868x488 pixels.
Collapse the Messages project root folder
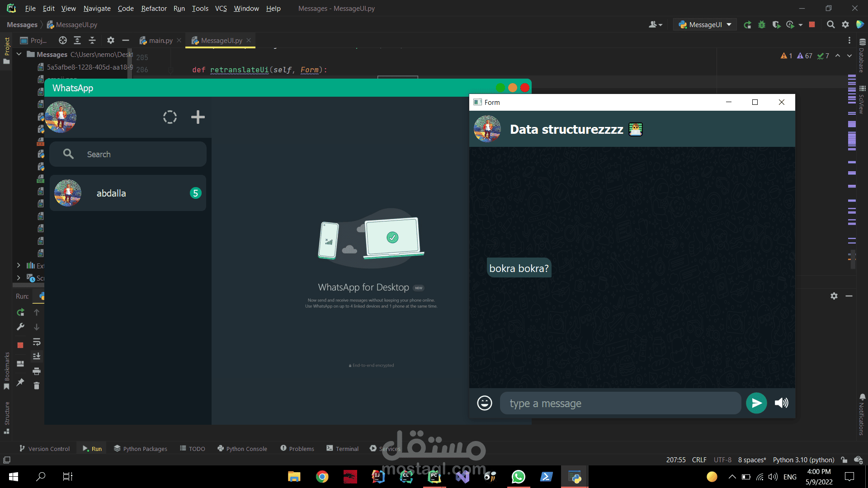point(19,54)
